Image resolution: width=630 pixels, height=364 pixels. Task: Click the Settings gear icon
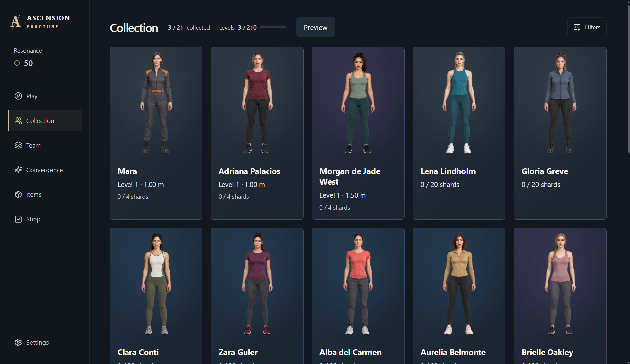[18, 342]
